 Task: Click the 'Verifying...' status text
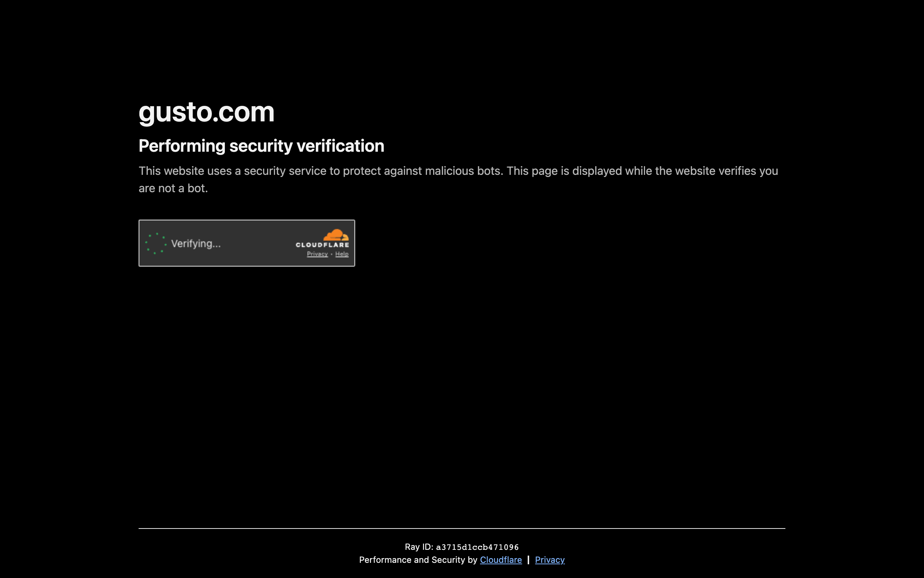point(196,244)
